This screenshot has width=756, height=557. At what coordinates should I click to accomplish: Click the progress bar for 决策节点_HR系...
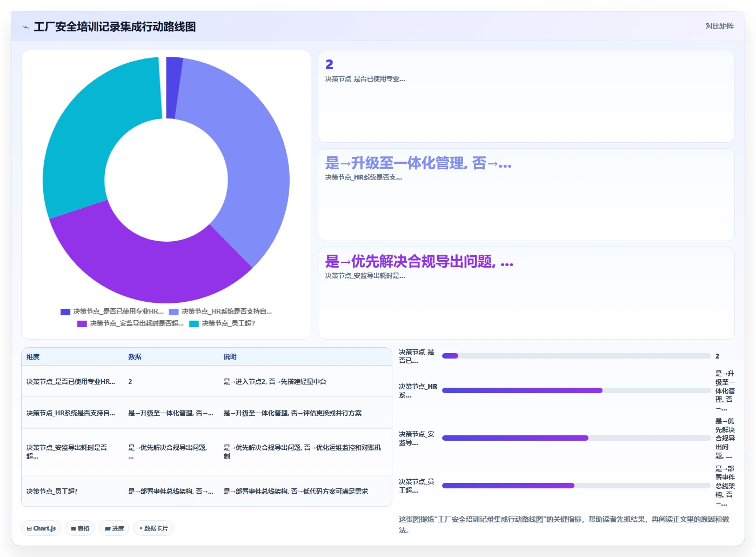(576, 390)
